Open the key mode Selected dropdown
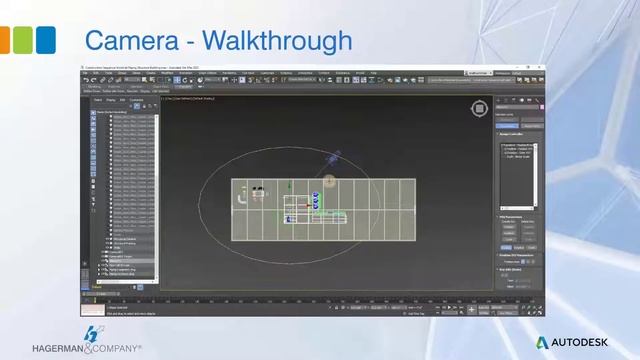Viewport: 640px width, 360px height. tap(504, 307)
